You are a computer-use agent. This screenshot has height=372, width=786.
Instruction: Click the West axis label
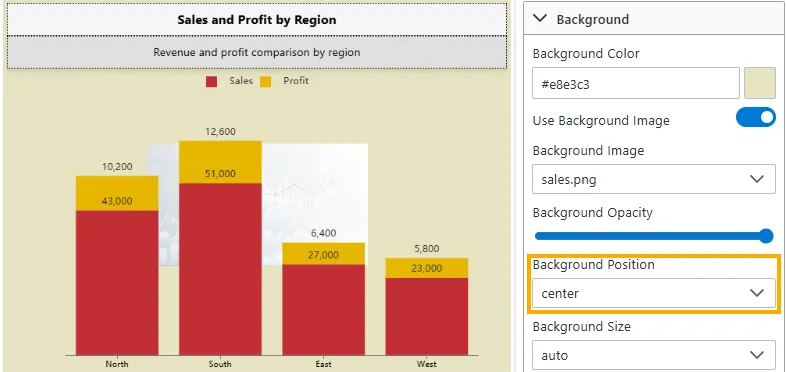427,364
